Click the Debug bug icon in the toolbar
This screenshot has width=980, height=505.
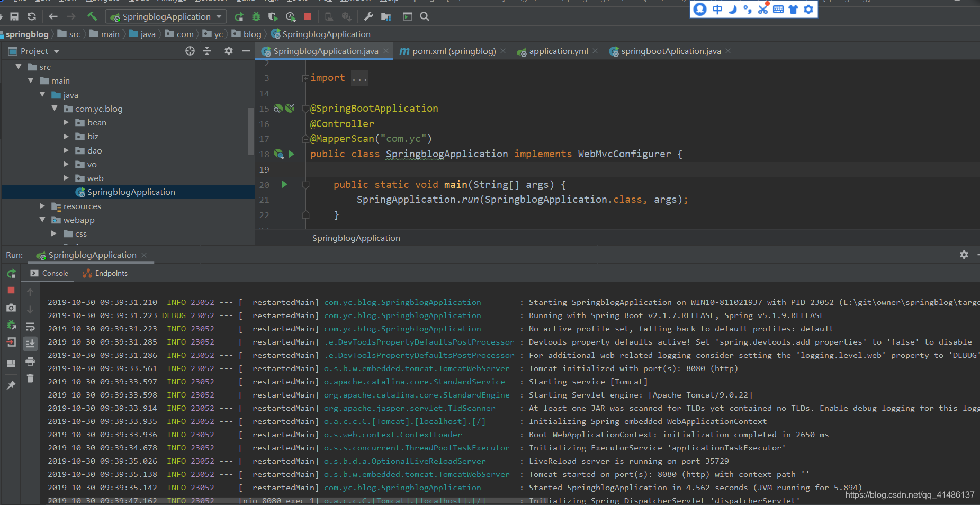coord(256,16)
